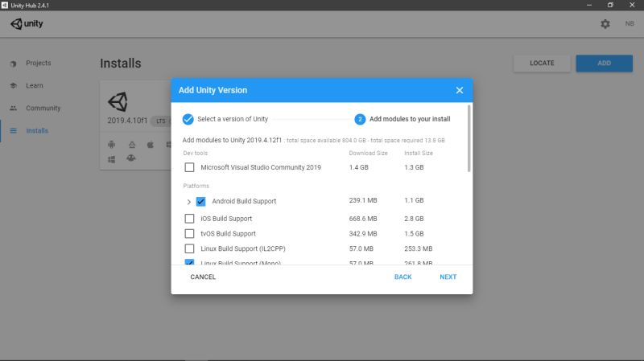Click the '2019.4.10f1' version label

(127, 121)
